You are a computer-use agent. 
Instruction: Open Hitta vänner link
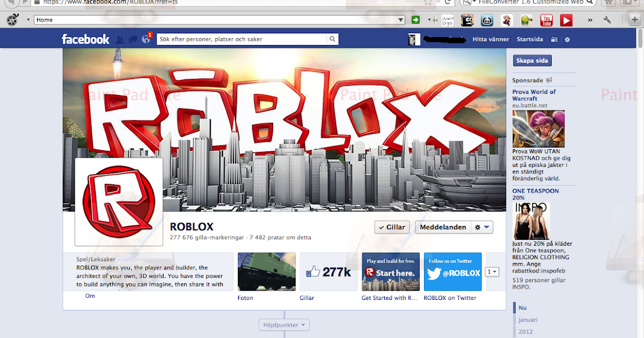[491, 39]
